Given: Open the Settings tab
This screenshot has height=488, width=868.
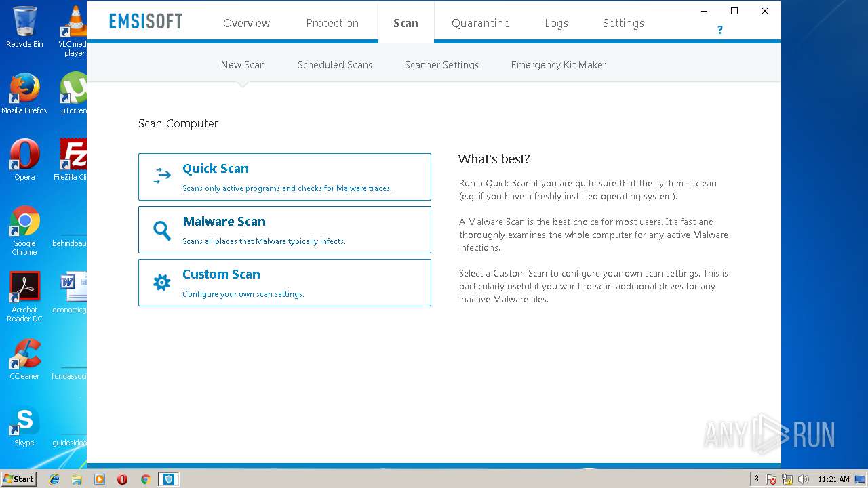Looking at the screenshot, I should (x=623, y=23).
